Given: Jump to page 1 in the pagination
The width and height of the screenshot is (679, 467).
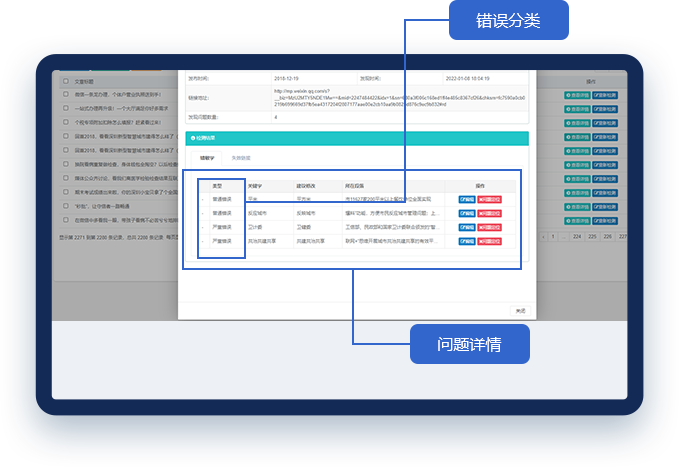Looking at the screenshot, I should point(553,237).
